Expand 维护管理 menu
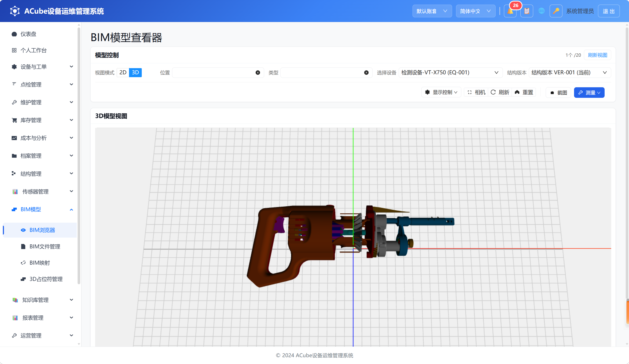The width and height of the screenshot is (629, 364). [x=40, y=102]
